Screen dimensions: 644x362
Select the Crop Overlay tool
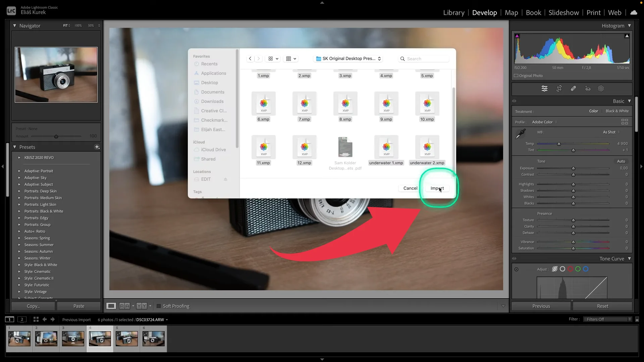click(559, 88)
